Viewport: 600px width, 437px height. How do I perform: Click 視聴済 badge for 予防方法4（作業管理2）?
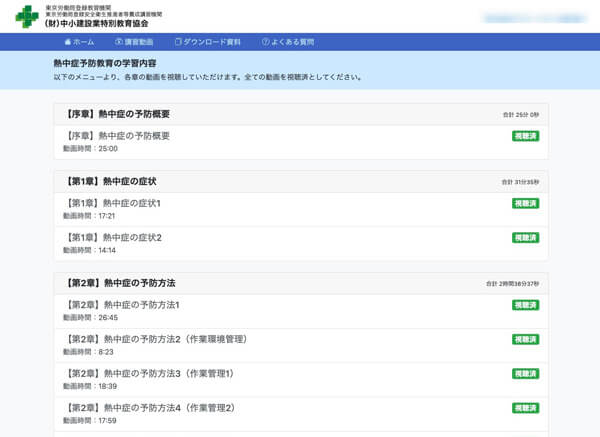coord(525,408)
